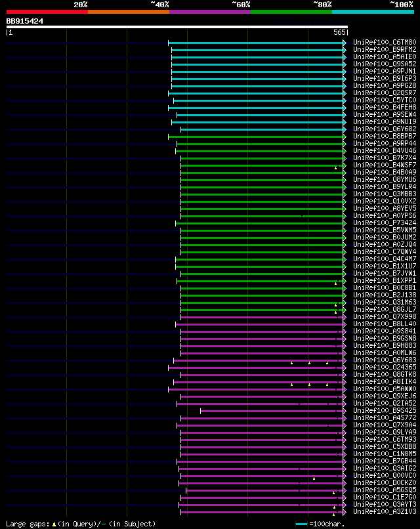The image size is (420, 529).
Task: Click the cyan alignment bar for UniRef100_A9SEW4
Action: pos(260,115)
